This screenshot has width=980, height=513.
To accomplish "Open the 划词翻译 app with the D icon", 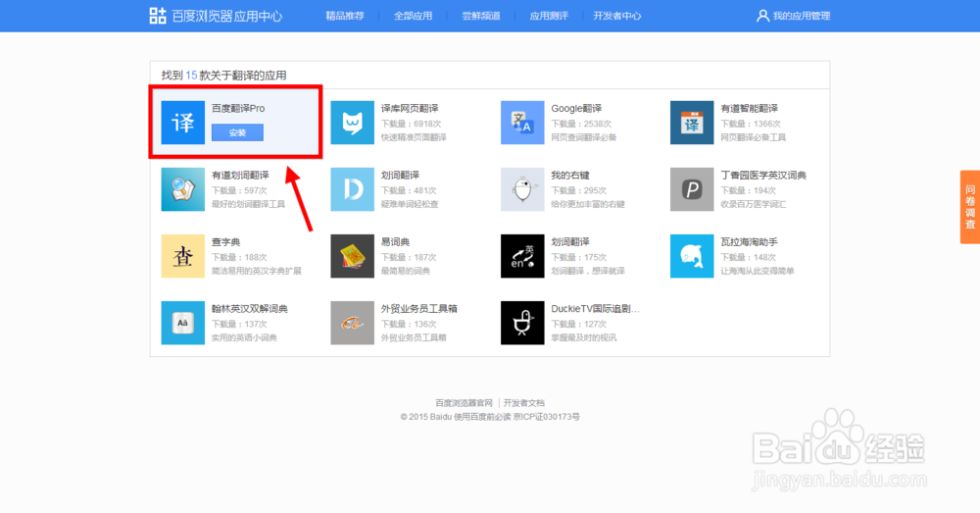I will coord(353,189).
